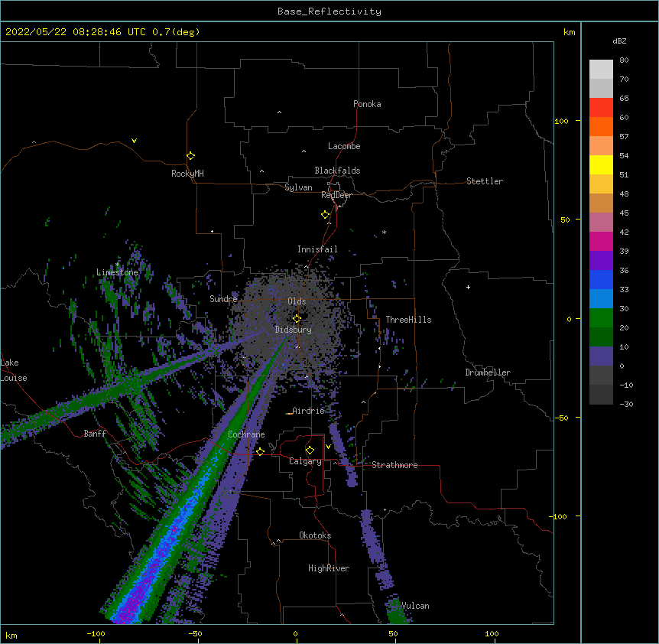Click the light gray 70-80 dBZ swatch

click(x=601, y=70)
